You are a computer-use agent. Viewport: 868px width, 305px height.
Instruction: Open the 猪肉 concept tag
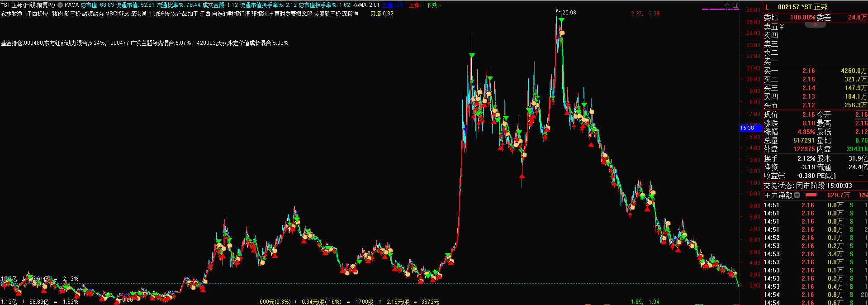click(x=57, y=14)
